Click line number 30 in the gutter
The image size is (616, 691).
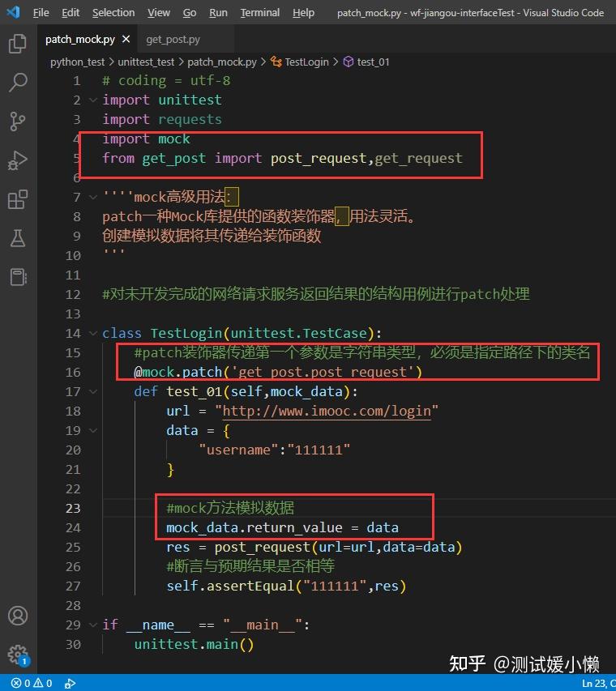click(x=73, y=645)
